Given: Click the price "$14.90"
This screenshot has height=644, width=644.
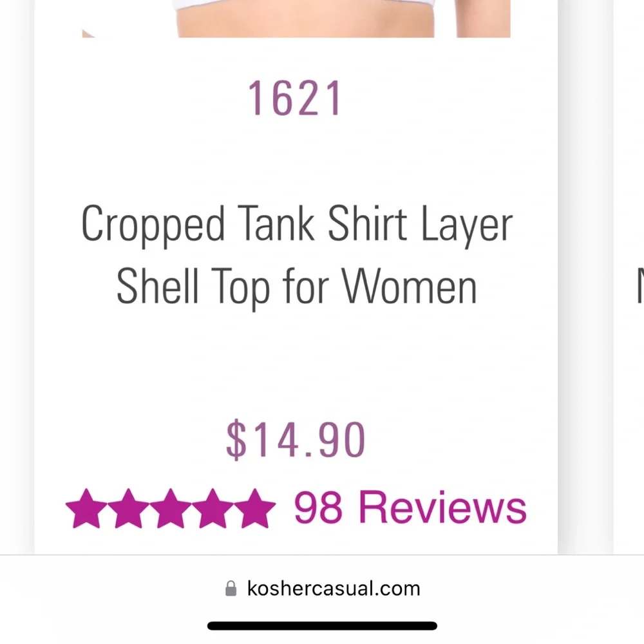Looking at the screenshot, I should point(296,438).
